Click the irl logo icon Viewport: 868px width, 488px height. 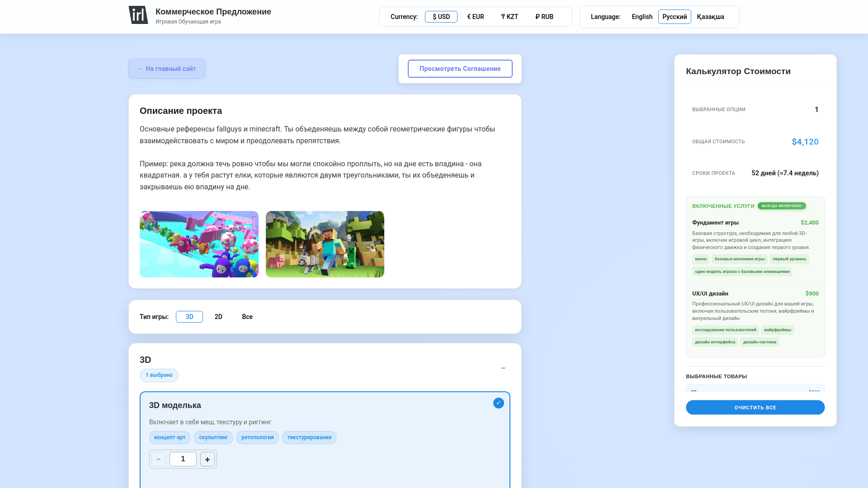tap(138, 15)
